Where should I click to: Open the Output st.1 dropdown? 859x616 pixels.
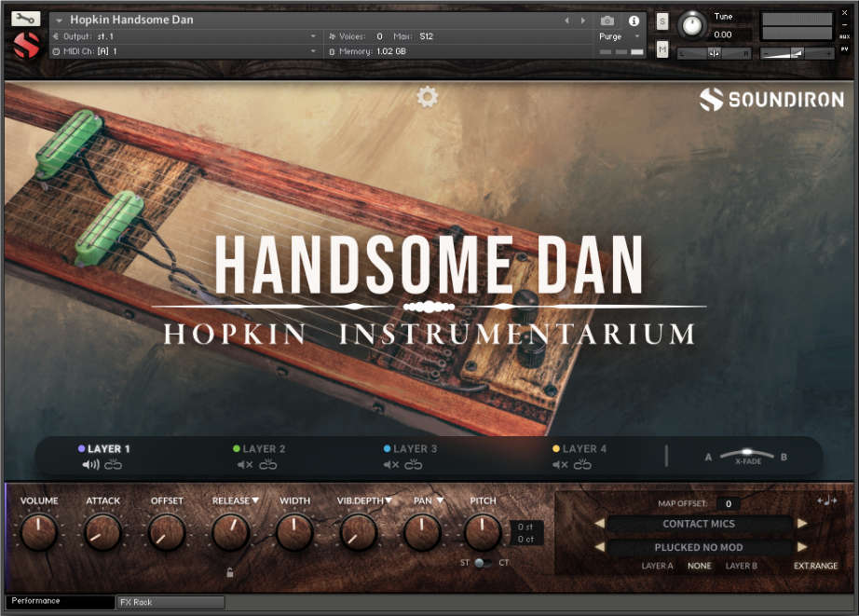click(x=186, y=35)
